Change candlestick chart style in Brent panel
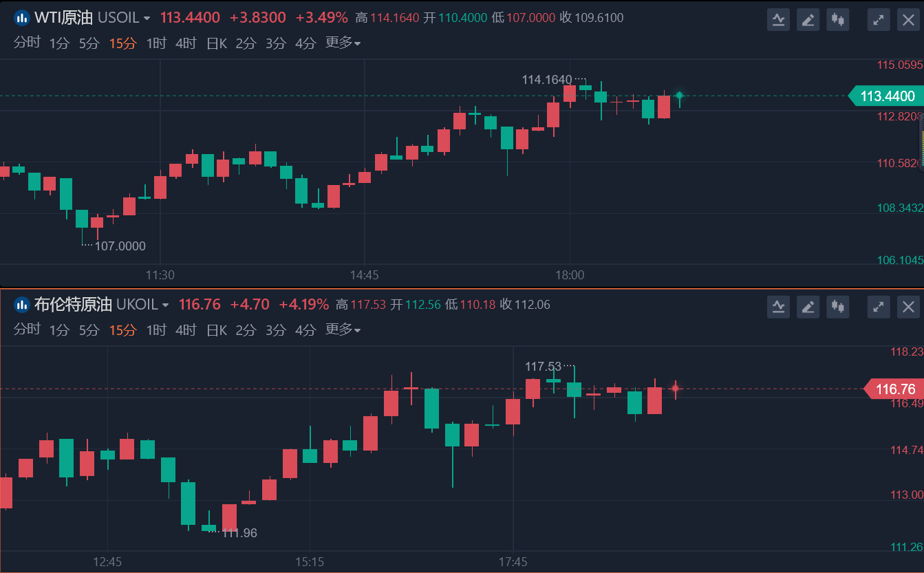The height and width of the screenshot is (573, 924). tap(838, 306)
